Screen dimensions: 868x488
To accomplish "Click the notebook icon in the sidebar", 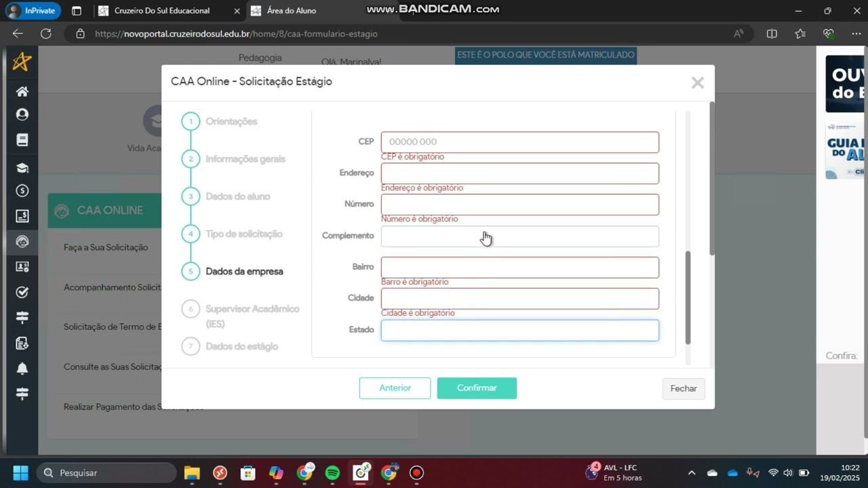I will click(22, 140).
